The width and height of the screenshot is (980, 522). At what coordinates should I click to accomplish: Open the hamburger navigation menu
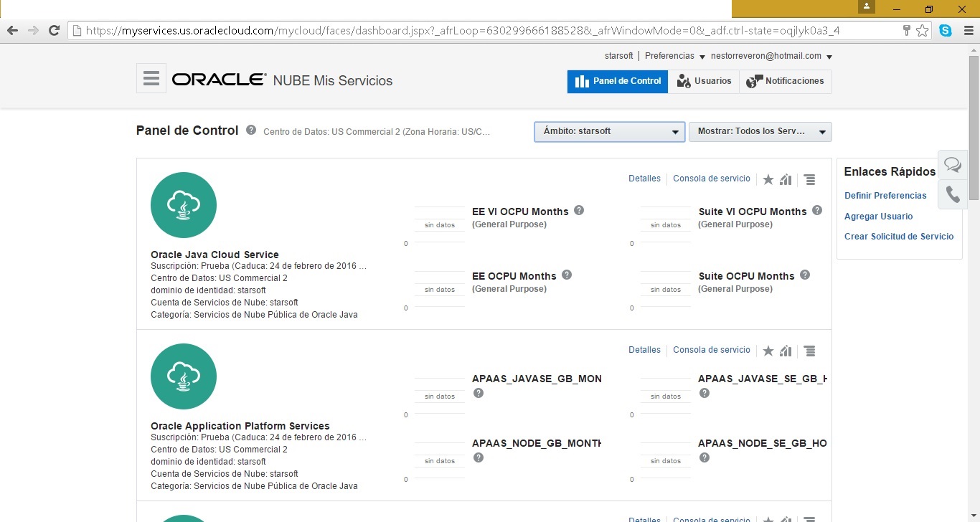[151, 78]
